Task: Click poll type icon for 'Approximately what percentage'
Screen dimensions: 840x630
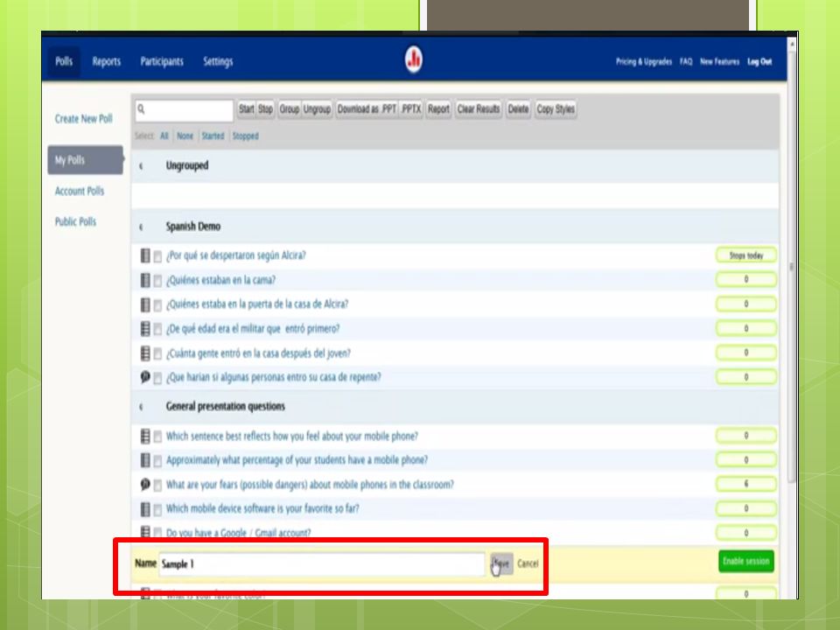Action: point(145,460)
